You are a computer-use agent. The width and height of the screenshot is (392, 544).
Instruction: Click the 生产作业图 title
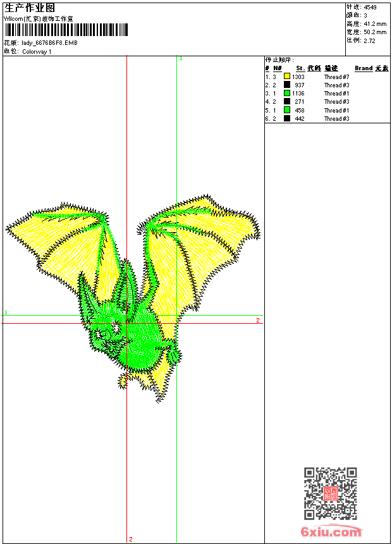coord(30,8)
